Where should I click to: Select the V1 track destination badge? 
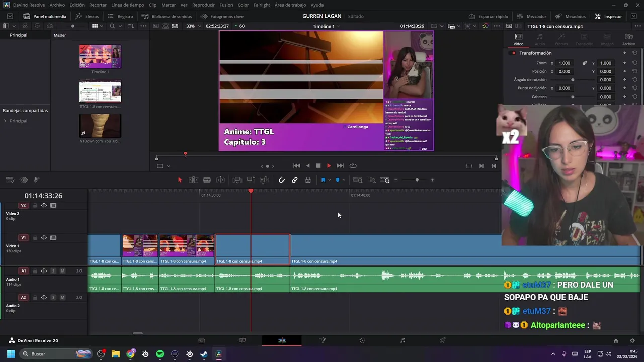click(x=23, y=238)
